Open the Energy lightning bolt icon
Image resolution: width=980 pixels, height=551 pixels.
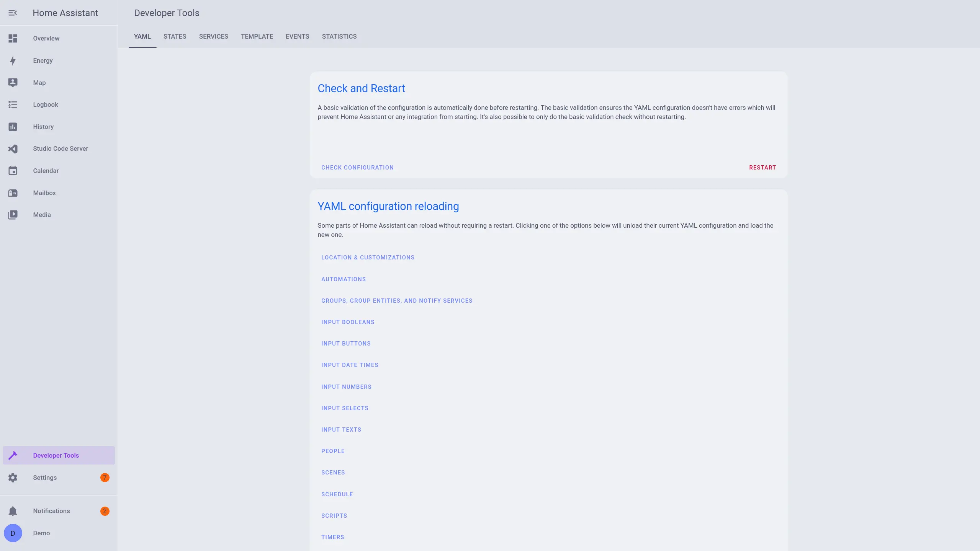pos(13,60)
